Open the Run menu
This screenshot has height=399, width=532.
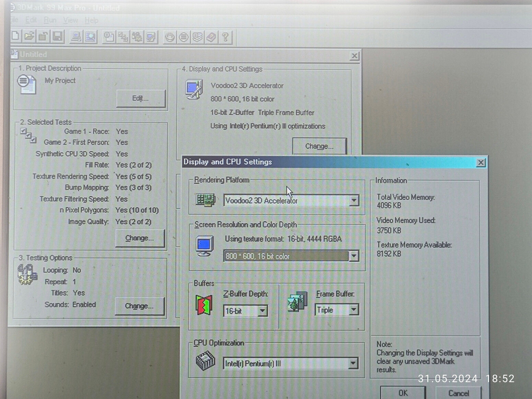coord(50,20)
